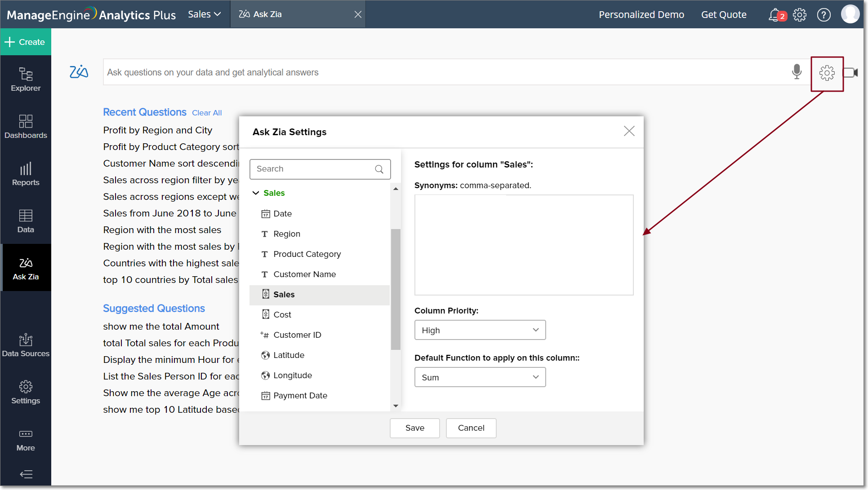Open the Column Priority dropdown
Viewport: 868px width, 490px height.
(x=480, y=330)
